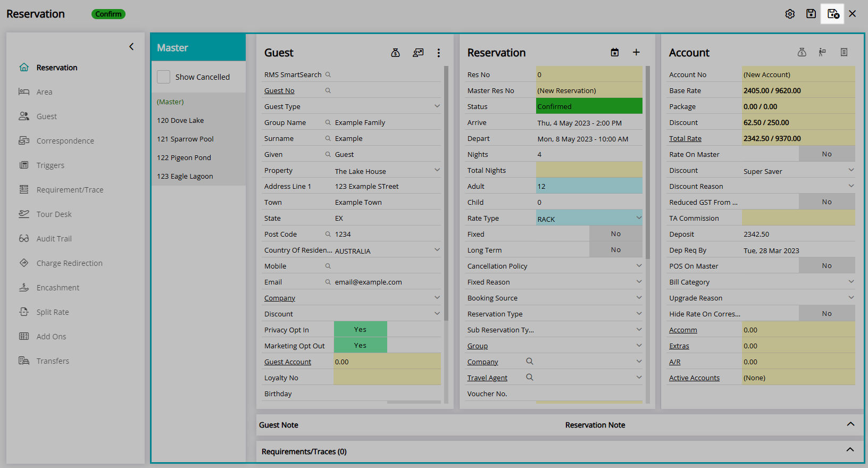The height and width of the screenshot is (468, 868).
Task: Click the Total Rate link
Action: point(685,138)
